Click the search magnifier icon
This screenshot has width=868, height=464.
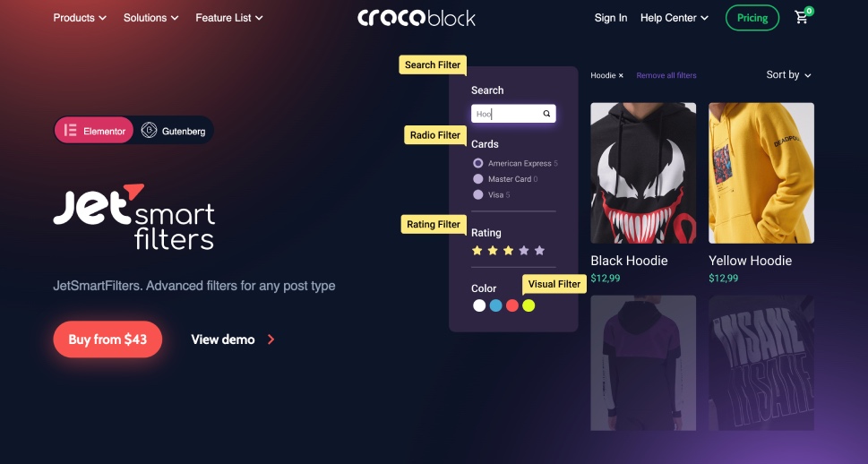pos(546,114)
